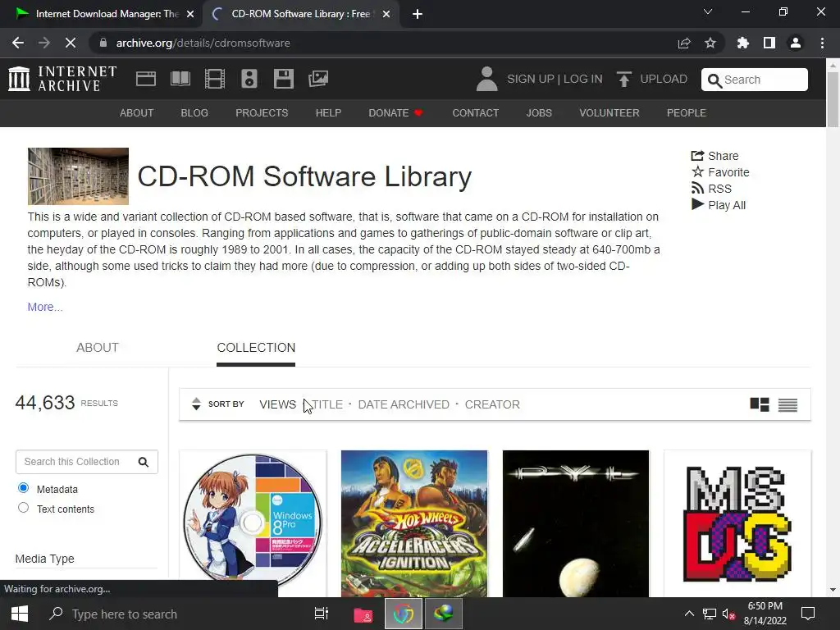This screenshot has width=840, height=630.
Task: Stop loading the page
Action: coord(71,43)
